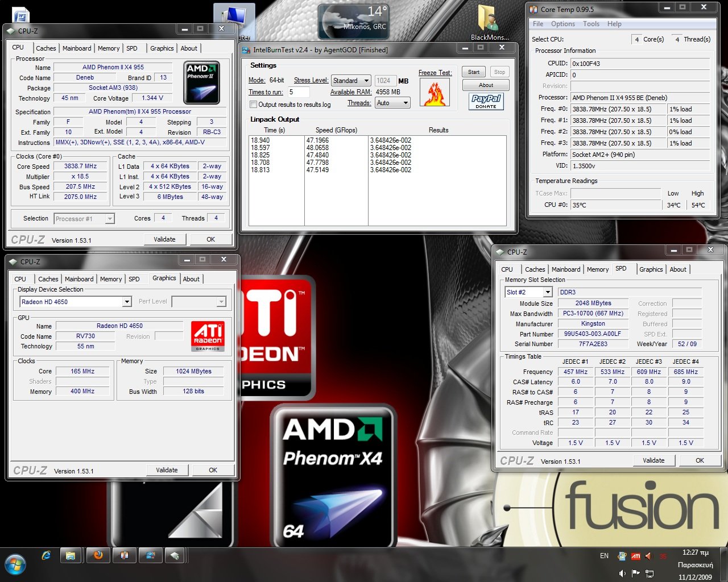Image resolution: width=728 pixels, height=582 pixels.
Task: Click the Mikonos weather gadget
Action: point(354,22)
